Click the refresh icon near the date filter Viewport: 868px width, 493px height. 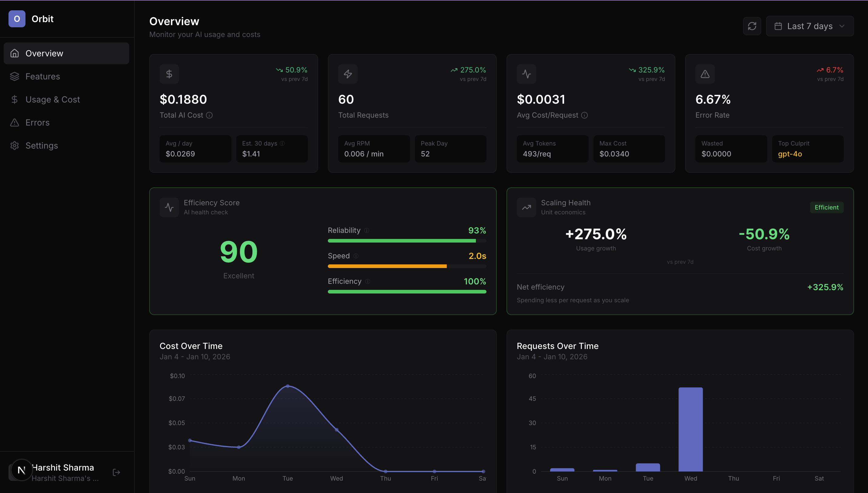pos(752,26)
